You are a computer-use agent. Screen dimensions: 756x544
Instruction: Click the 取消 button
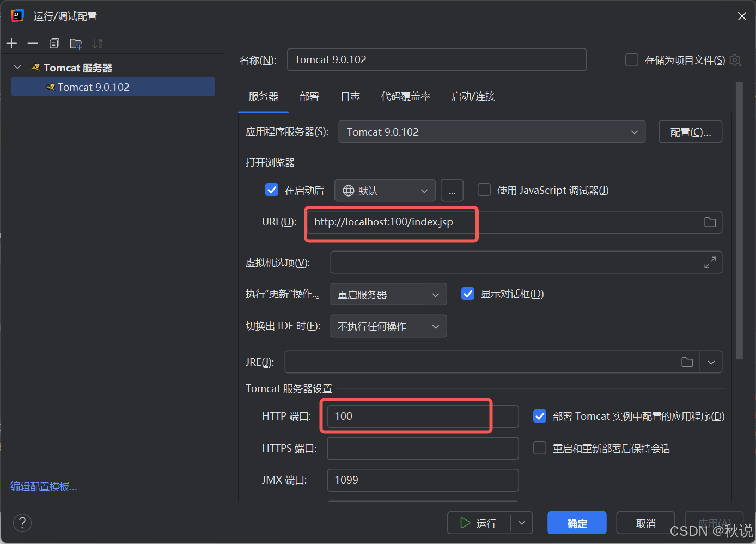(x=646, y=523)
